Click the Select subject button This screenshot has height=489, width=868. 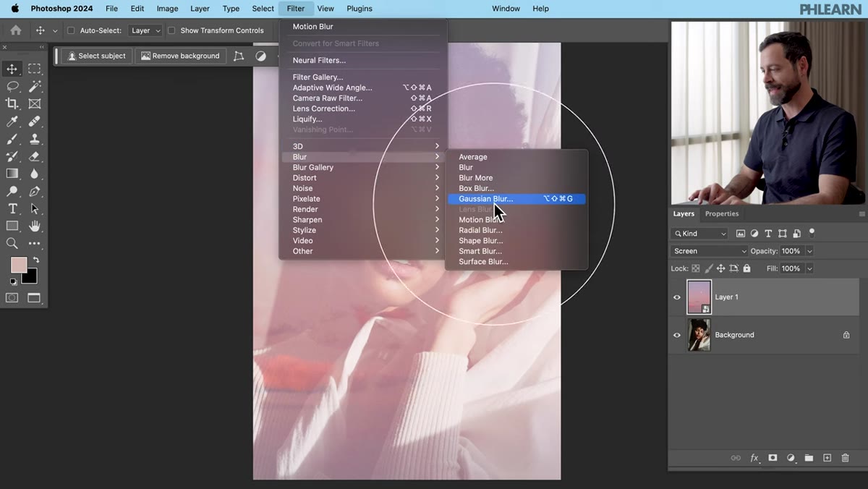96,56
